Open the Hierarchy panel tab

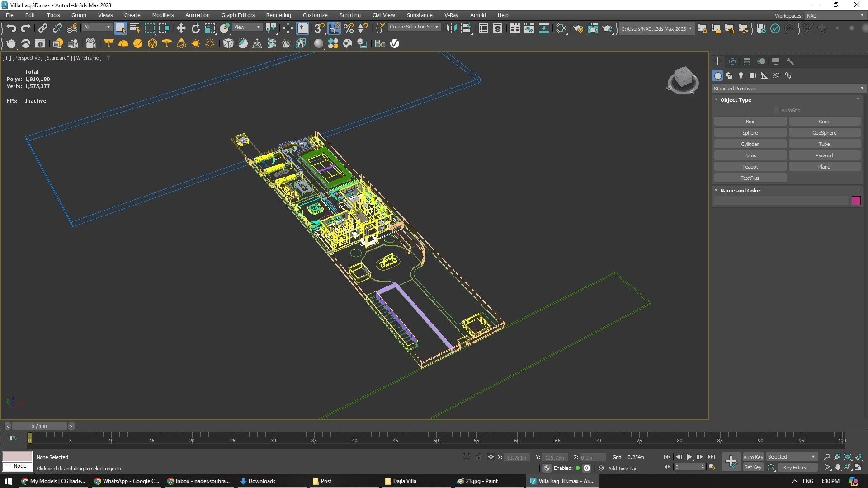(747, 61)
